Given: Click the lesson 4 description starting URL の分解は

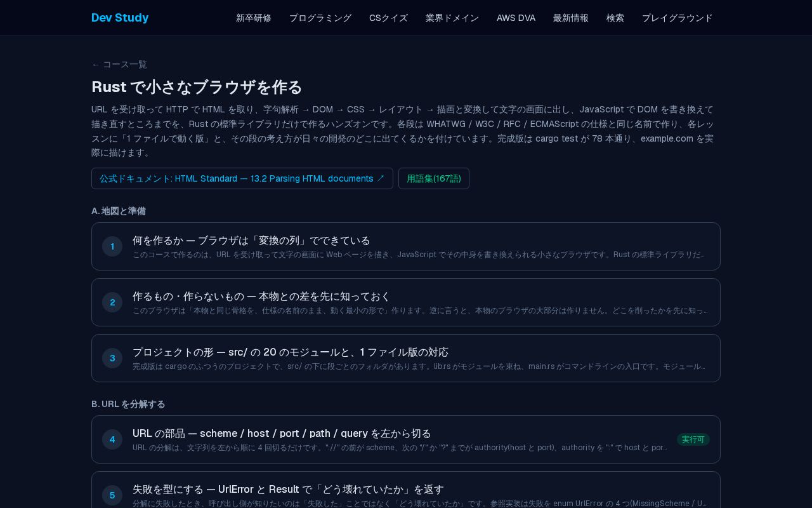Looking at the screenshot, I should click(400, 448).
